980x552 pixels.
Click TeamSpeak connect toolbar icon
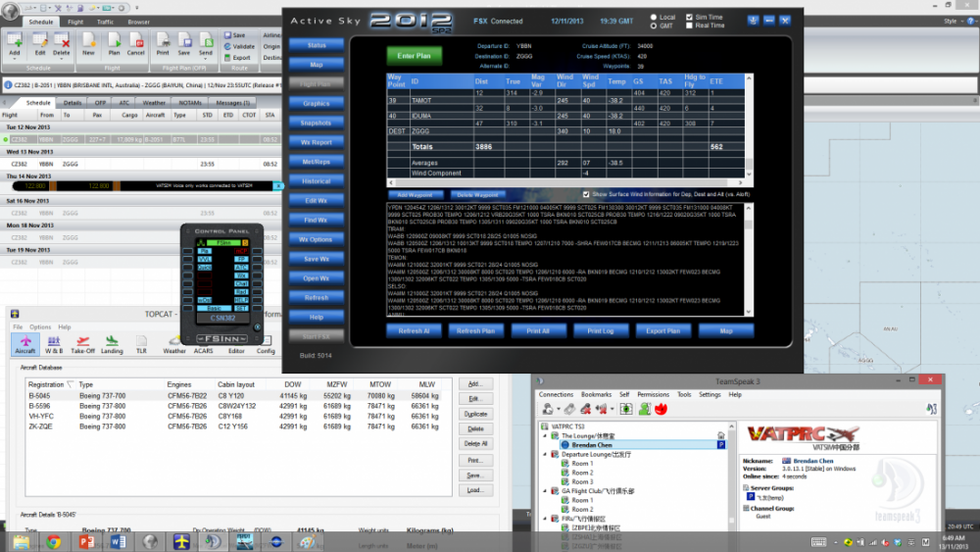click(548, 409)
